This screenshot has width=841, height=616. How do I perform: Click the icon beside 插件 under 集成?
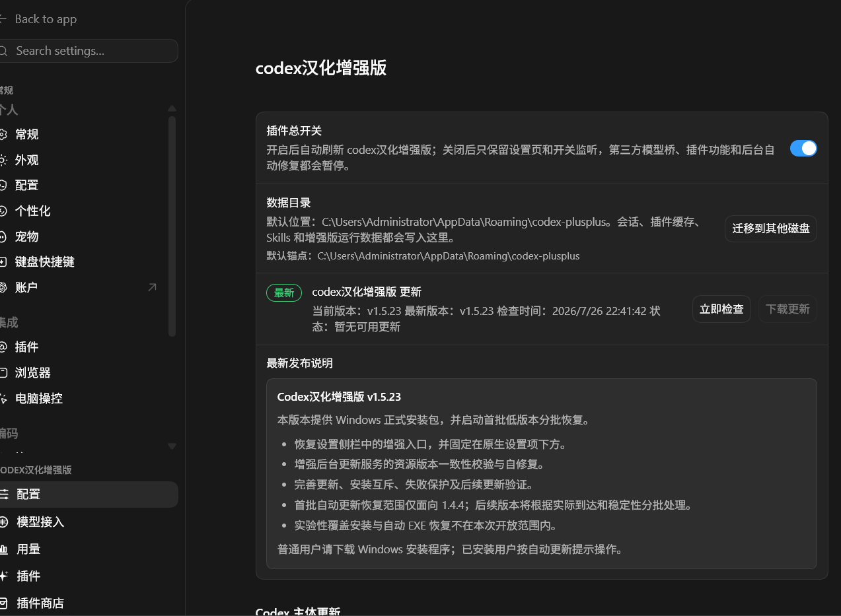pyautogui.click(x=3, y=347)
